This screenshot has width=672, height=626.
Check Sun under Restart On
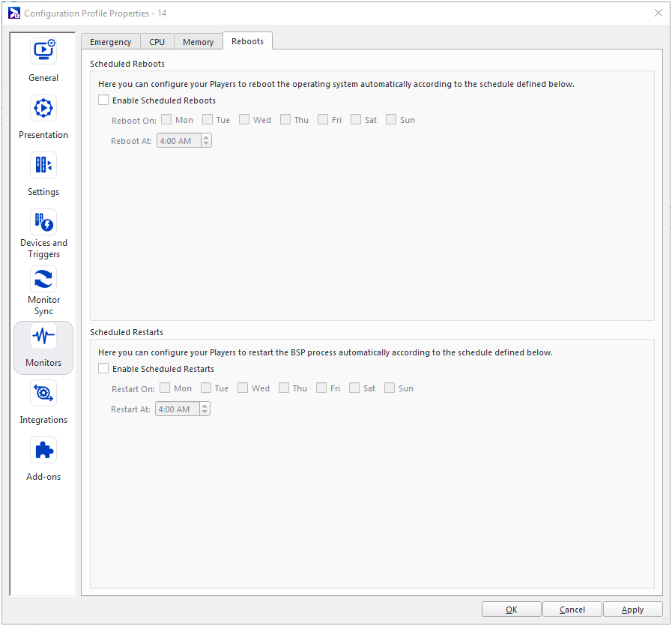coord(390,388)
